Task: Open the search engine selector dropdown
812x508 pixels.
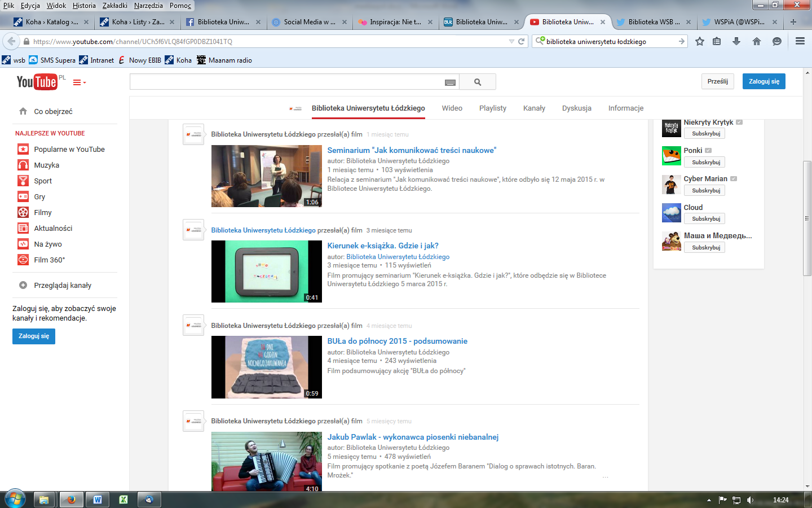Action: point(540,41)
